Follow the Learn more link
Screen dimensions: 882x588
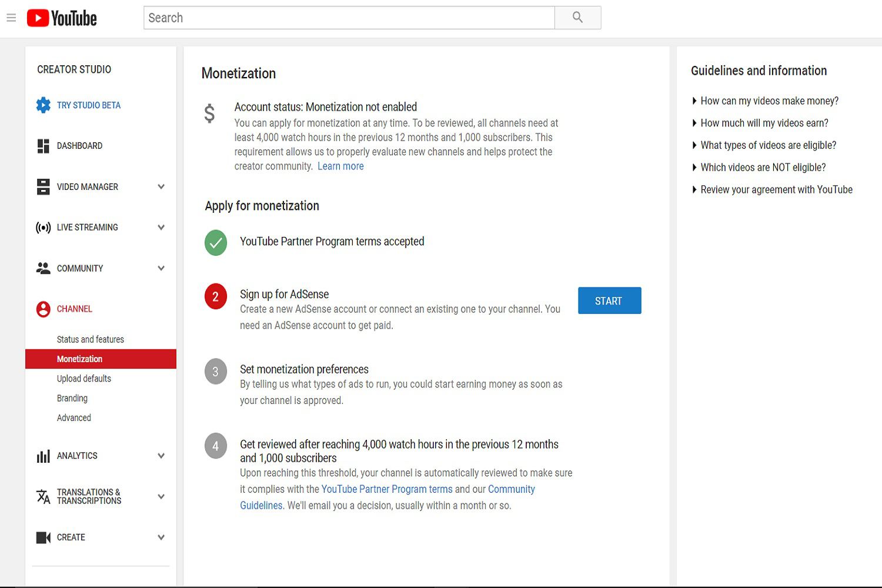[340, 166]
